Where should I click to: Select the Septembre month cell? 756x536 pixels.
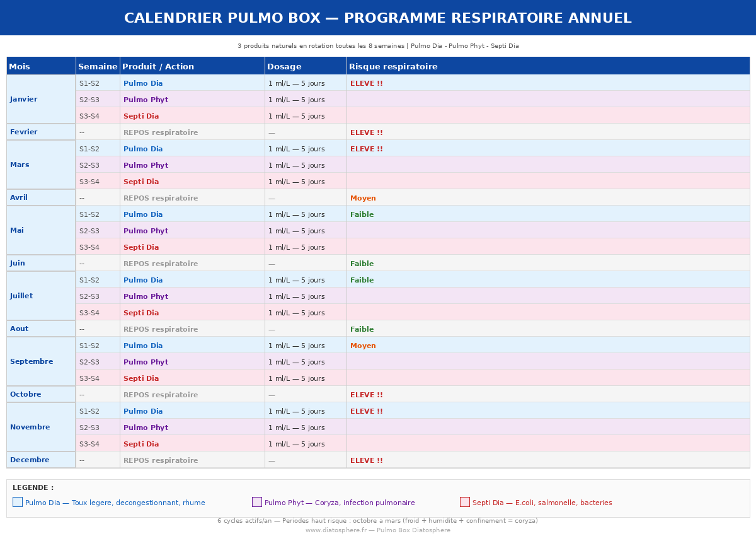[x=41, y=361]
